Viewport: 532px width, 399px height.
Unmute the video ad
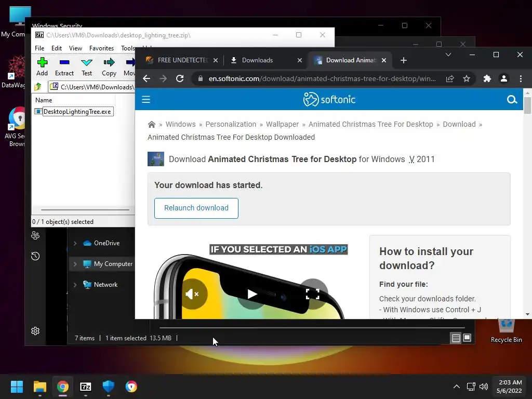[x=192, y=294]
